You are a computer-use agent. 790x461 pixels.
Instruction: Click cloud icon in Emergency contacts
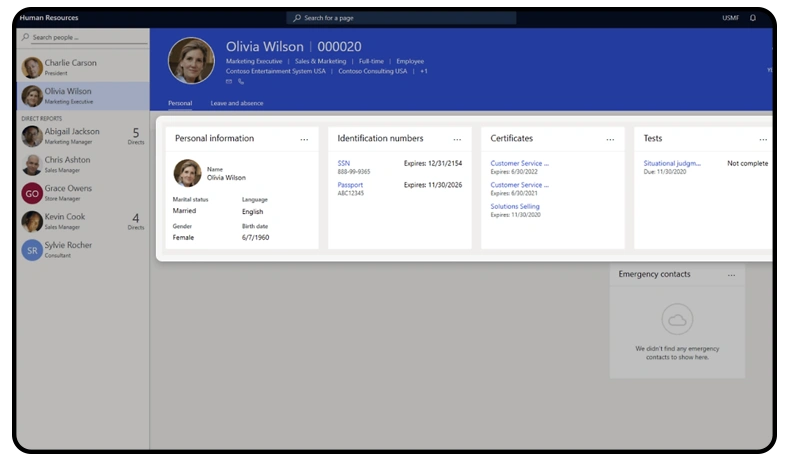[677, 319]
